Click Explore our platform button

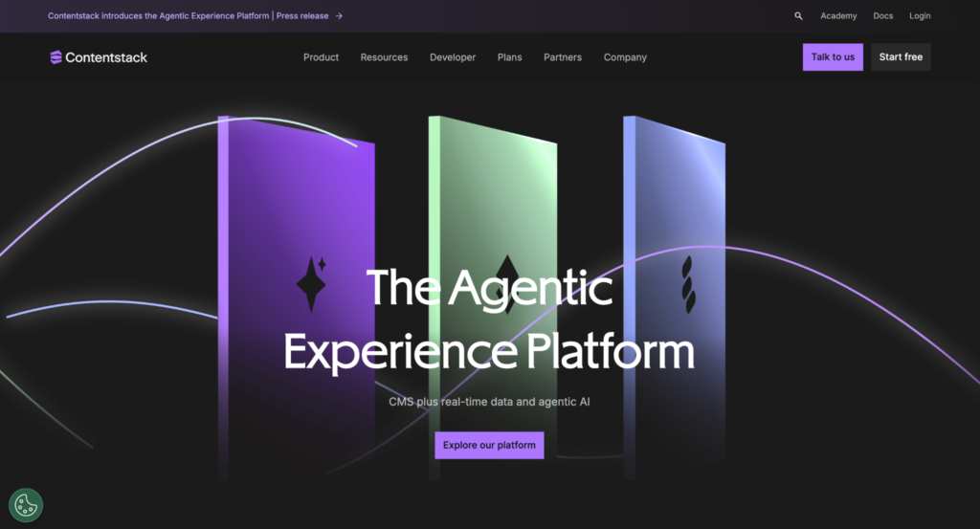point(489,446)
